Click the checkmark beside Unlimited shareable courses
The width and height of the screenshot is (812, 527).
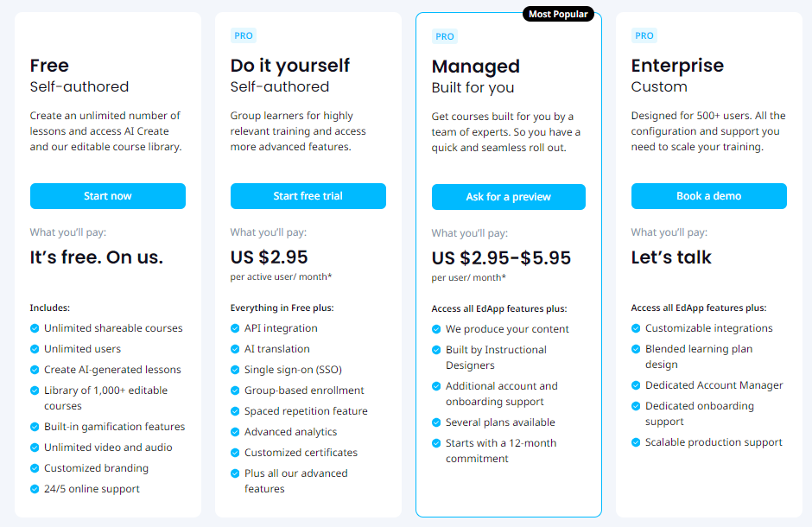35,328
